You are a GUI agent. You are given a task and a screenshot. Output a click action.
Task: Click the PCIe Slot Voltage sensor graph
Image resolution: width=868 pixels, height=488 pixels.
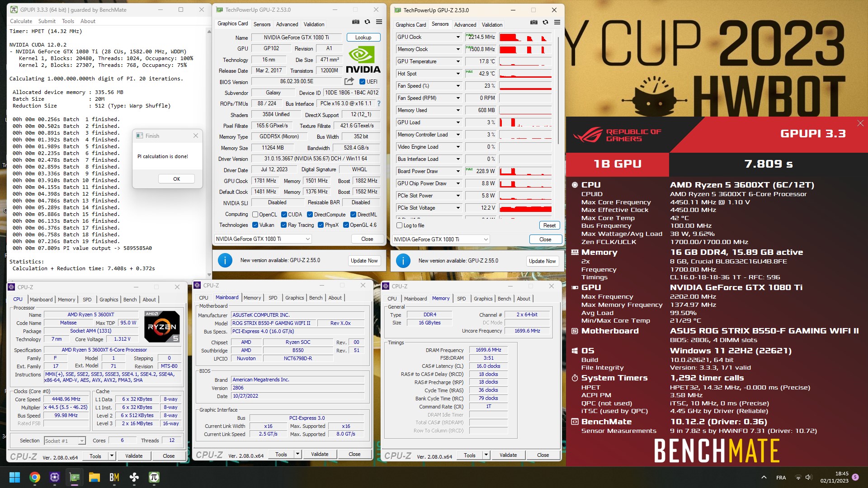pos(525,208)
